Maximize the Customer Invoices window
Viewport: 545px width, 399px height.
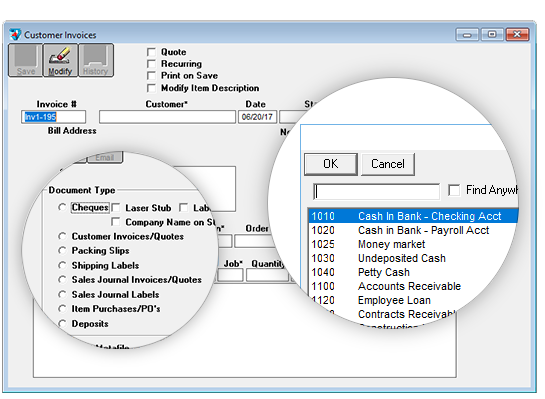pyautogui.click(x=492, y=35)
